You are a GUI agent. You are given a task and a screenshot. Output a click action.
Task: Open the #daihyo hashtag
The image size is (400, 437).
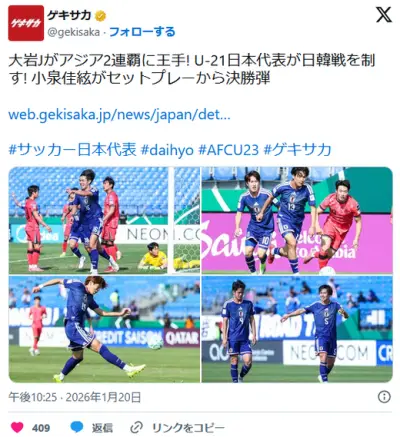click(x=167, y=150)
